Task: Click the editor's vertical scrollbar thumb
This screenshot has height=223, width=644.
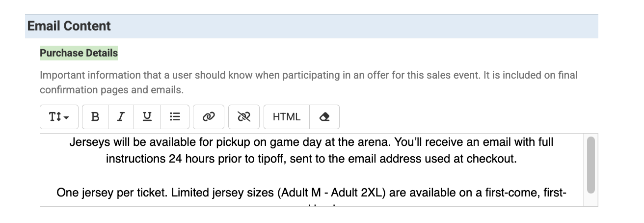Action: point(590,165)
